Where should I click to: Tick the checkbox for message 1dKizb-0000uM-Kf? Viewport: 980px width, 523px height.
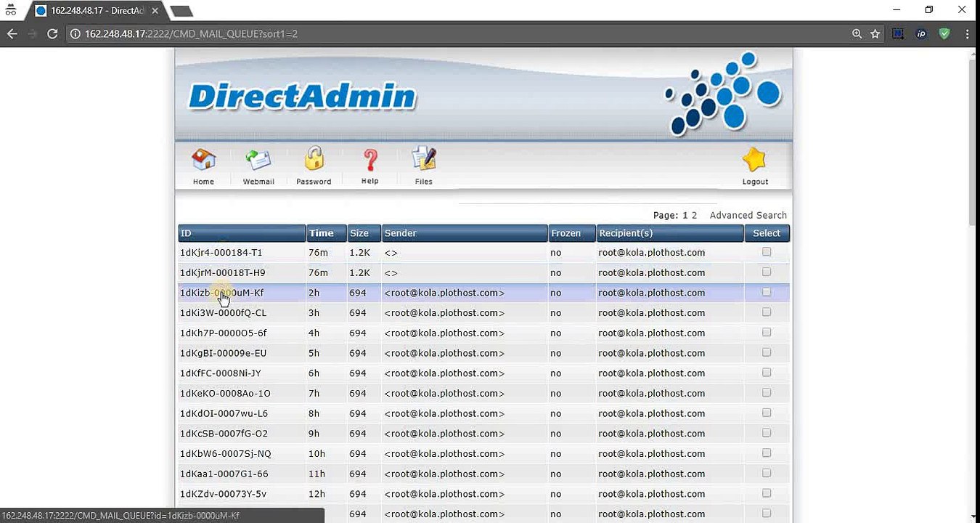tap(766, 292)
